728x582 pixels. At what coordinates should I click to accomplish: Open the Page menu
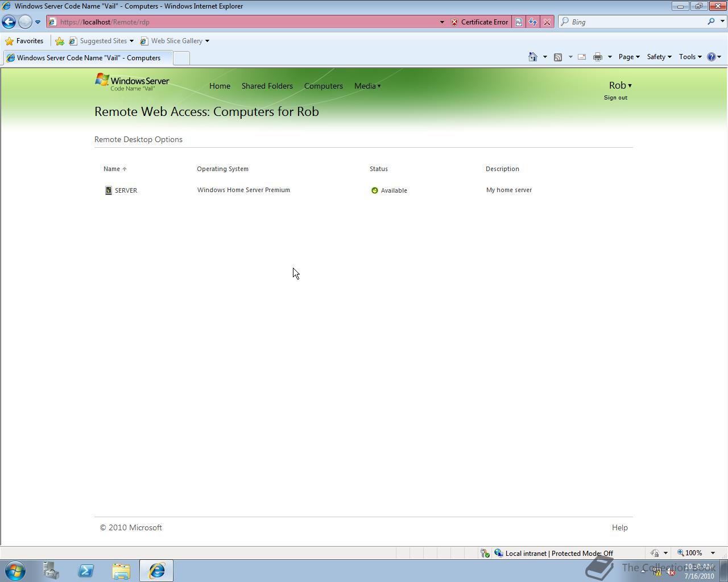click(x=629, y=57)
